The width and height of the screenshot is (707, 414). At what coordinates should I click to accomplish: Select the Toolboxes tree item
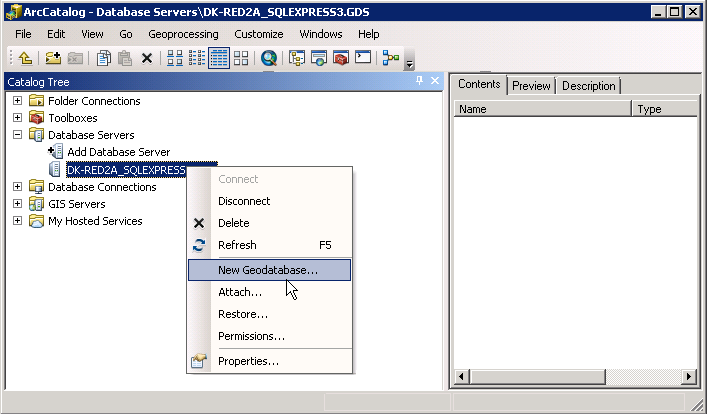pos(73,118)
